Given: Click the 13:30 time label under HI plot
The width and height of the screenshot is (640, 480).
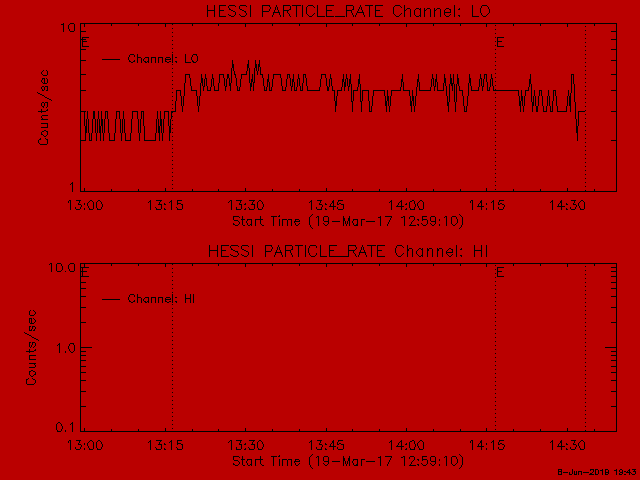Looking at the screenshot, I should pyautogui.click(x=246, y=445).
